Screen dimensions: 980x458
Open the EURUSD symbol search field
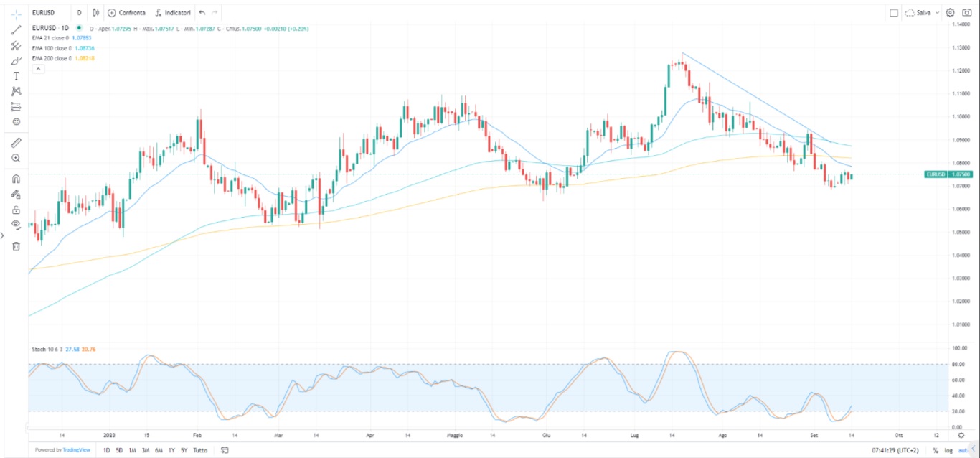43,12
